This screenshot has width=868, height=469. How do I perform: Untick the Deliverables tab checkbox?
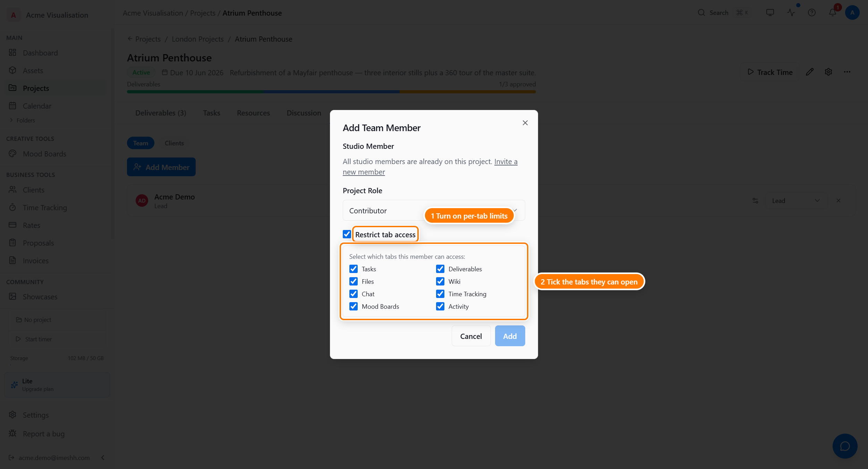(440, 269)
